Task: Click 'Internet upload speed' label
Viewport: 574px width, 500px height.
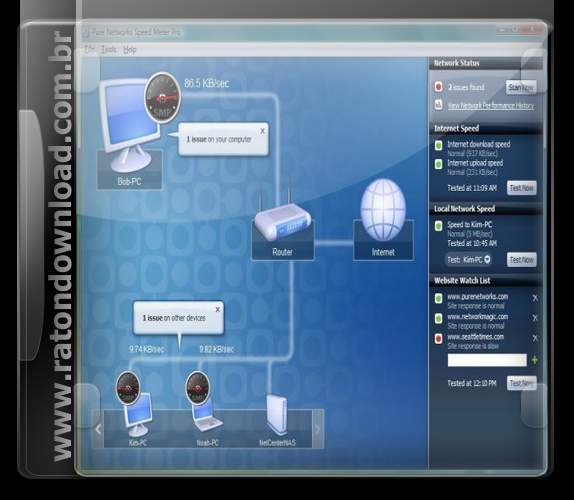Action: (x=475, y=163)
